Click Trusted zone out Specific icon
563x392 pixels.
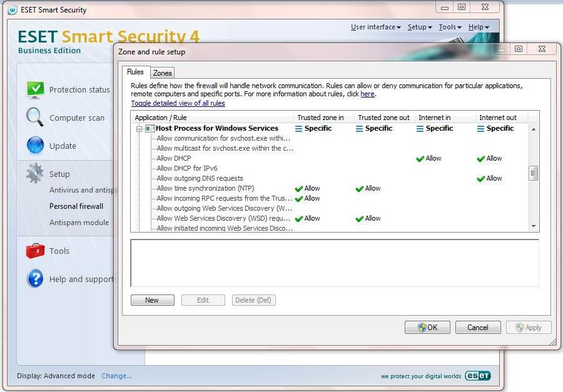[359, 129]
